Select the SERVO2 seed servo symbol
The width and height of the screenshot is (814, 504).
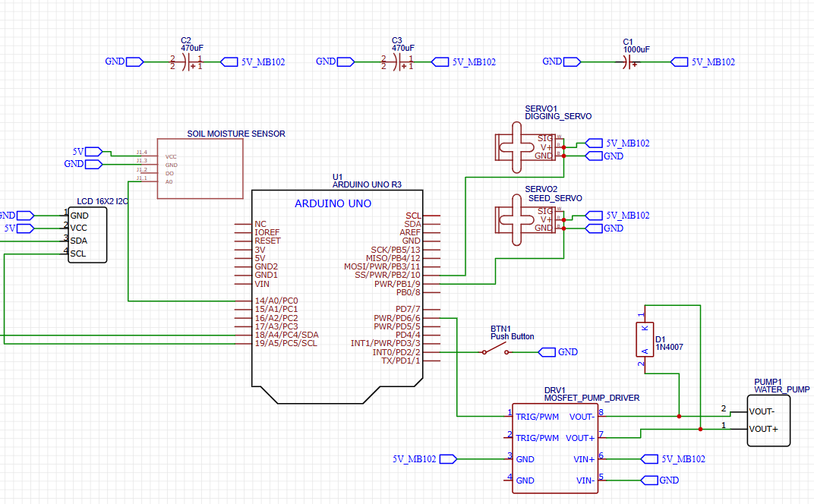pyautogui.click(x=529, y=219)
